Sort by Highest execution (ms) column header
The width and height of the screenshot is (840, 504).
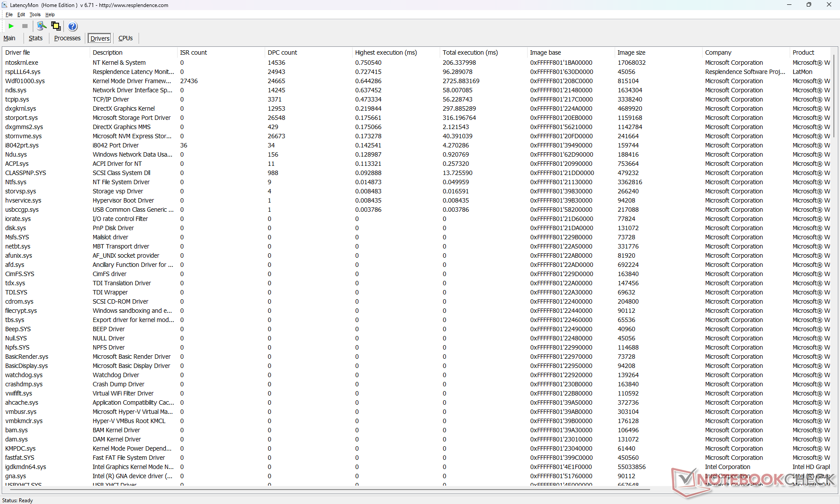pyautogui.click(x=385, y=52)
